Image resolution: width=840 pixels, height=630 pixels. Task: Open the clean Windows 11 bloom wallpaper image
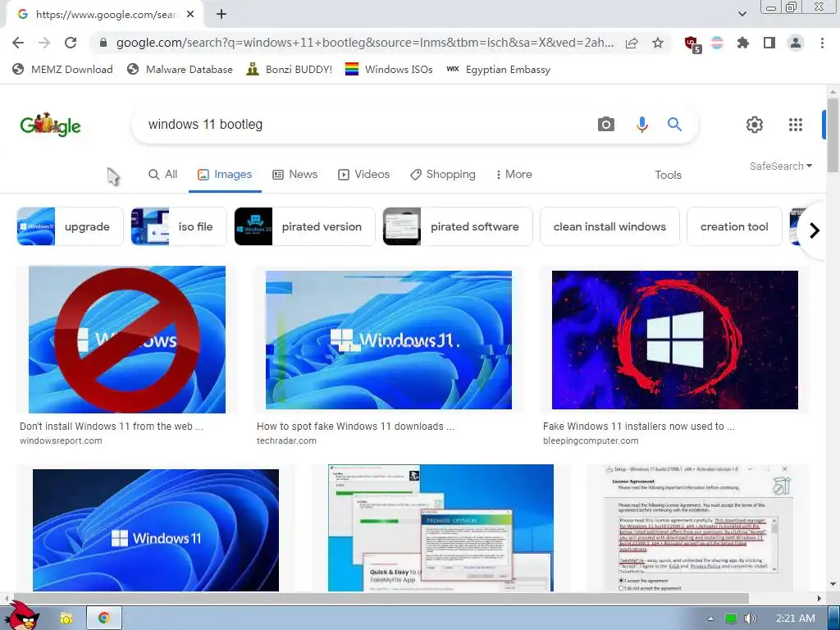point(155,530)
